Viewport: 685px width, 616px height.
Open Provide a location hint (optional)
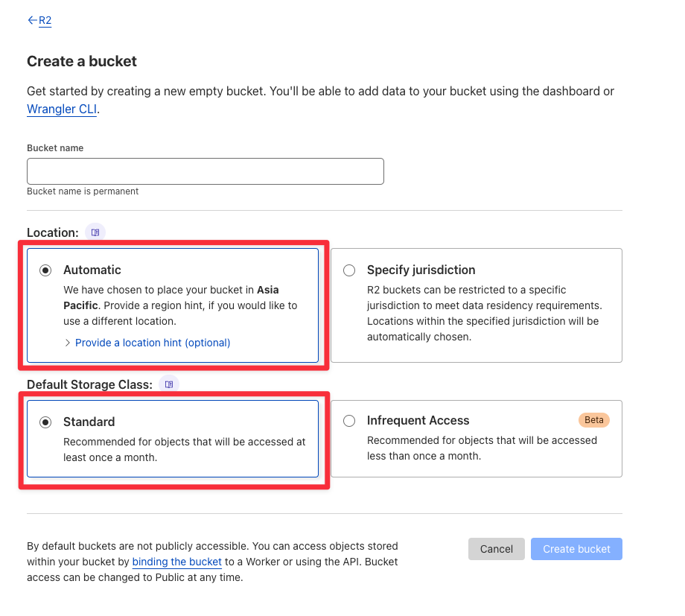153,343
